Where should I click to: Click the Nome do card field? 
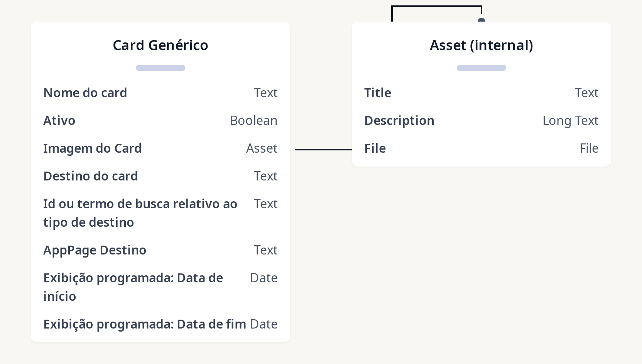coord(85,93)
